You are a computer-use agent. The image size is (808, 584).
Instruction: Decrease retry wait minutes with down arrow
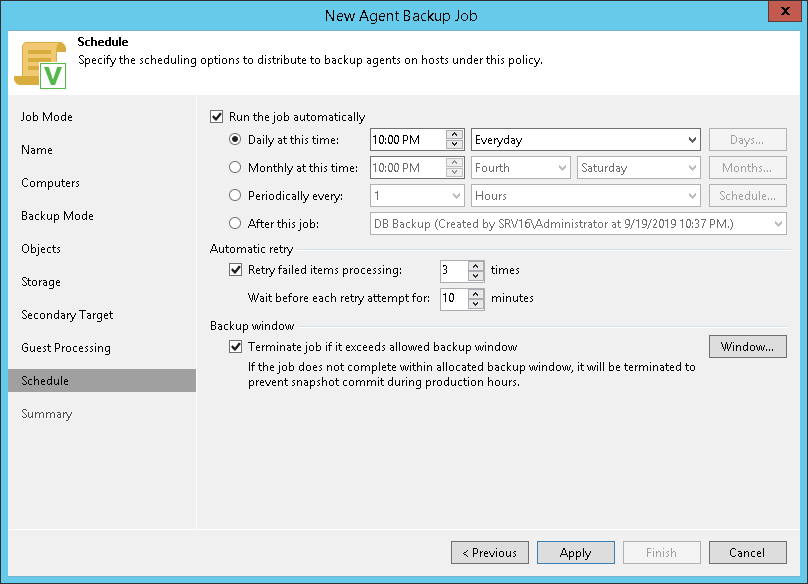[475, 302]
